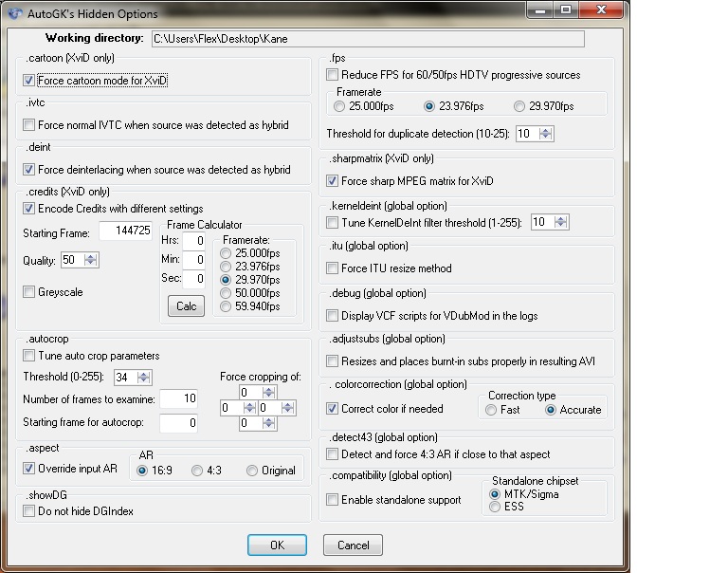Select Accurate correction type
Viewport: 728px width, 573px height.
pos(551,410)
